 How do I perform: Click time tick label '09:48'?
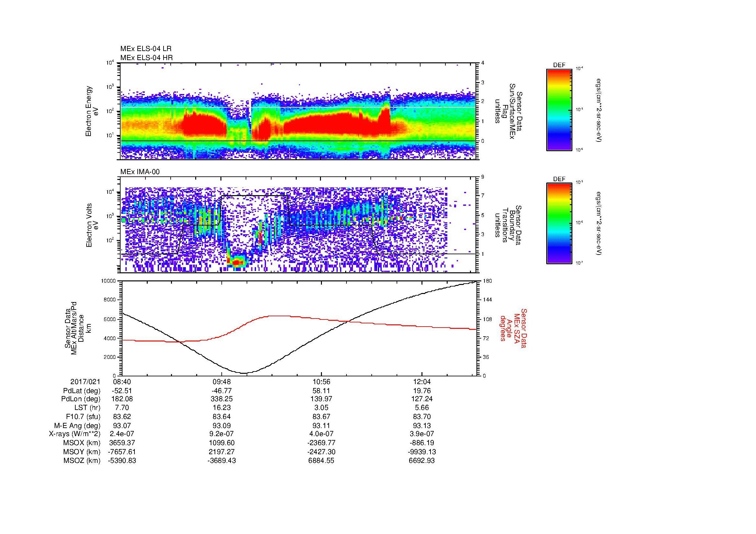(222, 382)
